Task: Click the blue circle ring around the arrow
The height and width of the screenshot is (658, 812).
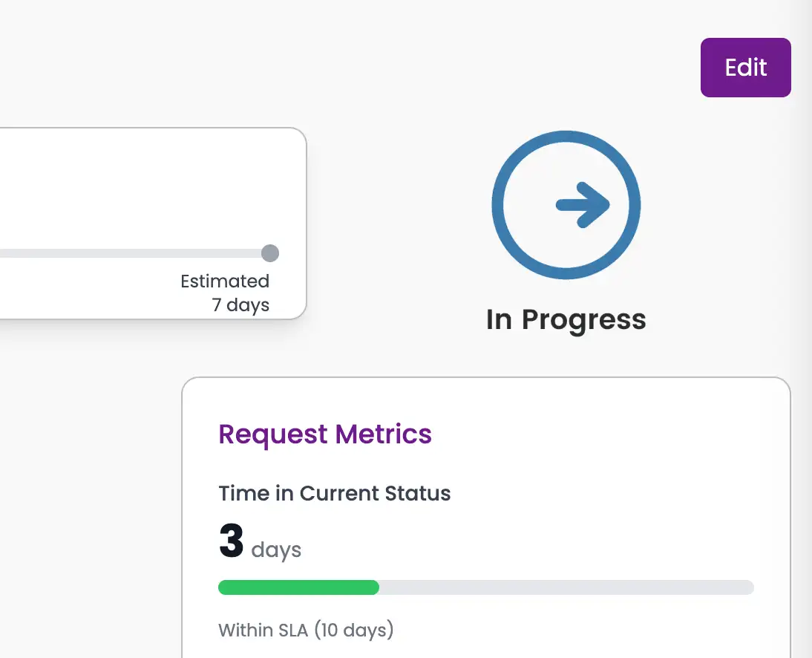Action: 499,205
